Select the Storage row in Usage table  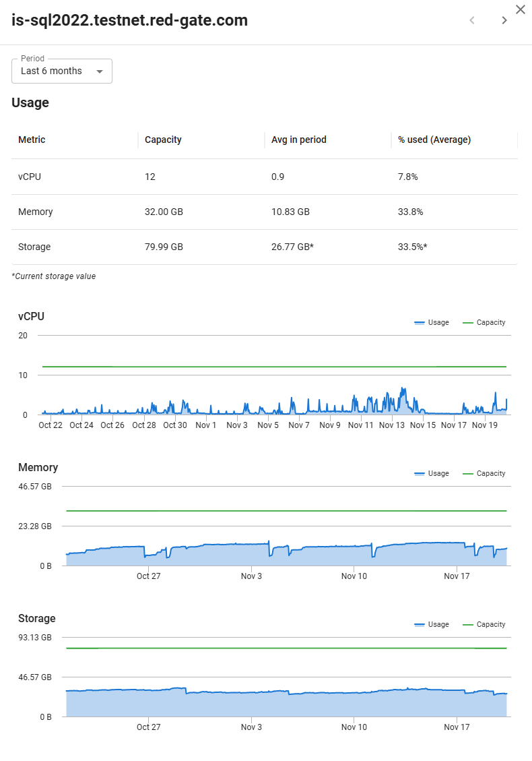click(x=264, y=247)
